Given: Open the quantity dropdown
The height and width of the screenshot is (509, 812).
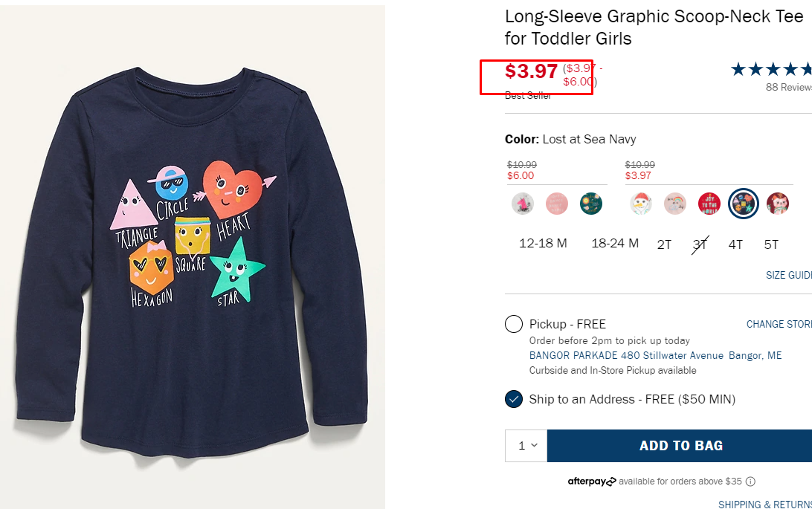Looking at the screenshot, I should coord(526,446).
